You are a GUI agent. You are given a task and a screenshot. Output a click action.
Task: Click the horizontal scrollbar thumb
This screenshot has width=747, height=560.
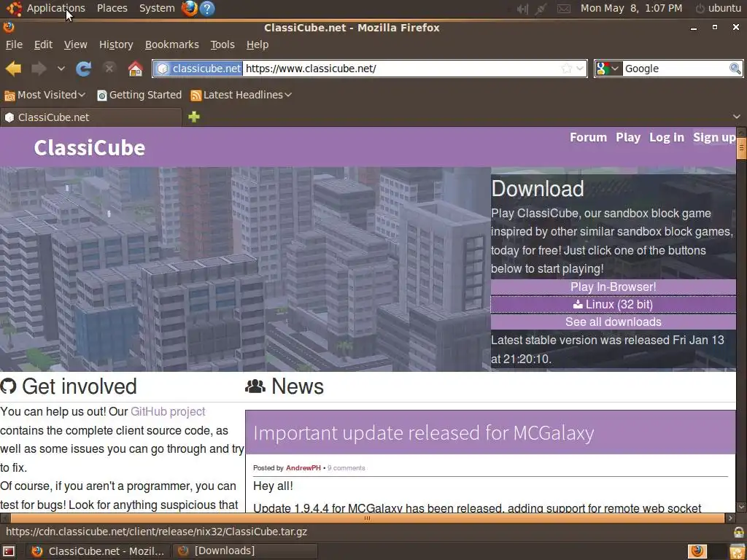click(368, 518)
